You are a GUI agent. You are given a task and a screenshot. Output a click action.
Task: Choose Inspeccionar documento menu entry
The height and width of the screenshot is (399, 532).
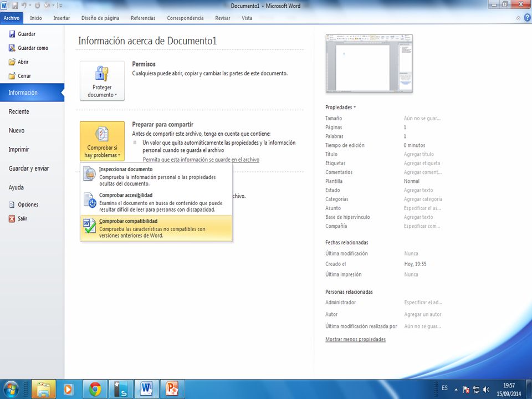click(x=156, y=176)
